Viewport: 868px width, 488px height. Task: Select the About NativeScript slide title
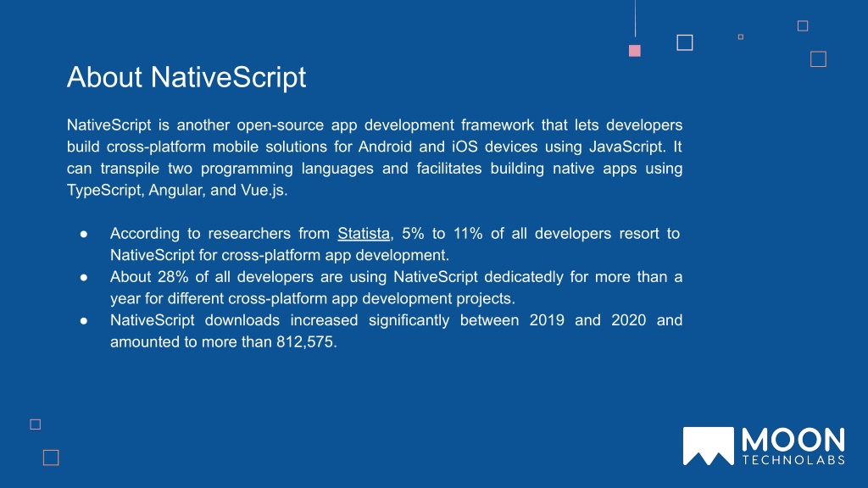coord(186,77)
